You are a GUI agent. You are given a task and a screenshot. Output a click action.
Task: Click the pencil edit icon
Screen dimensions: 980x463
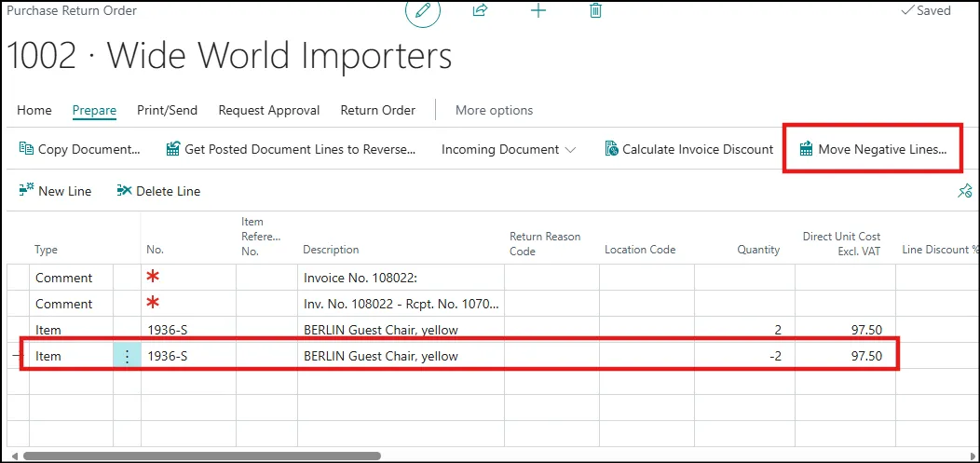tap(423, 10)
